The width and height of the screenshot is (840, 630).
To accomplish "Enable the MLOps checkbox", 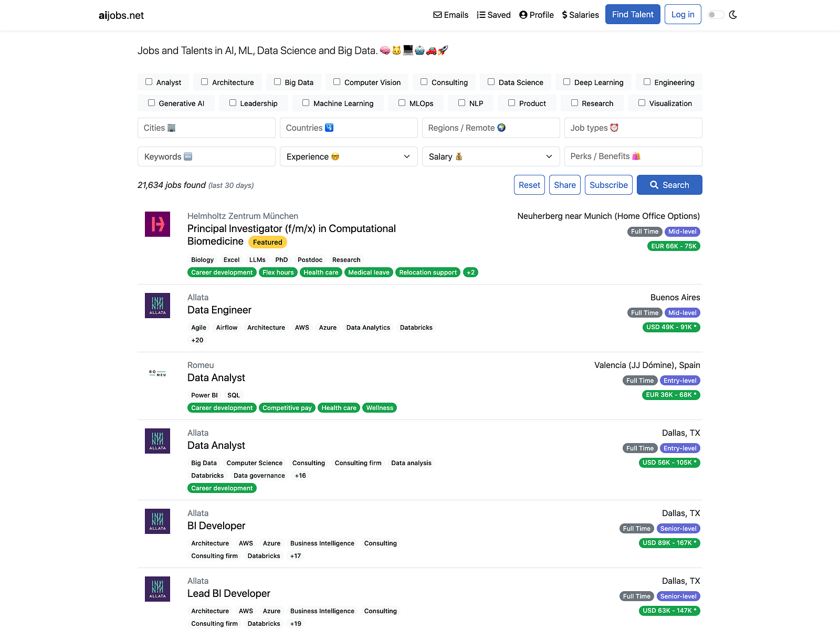I will [x=402, y=103].
